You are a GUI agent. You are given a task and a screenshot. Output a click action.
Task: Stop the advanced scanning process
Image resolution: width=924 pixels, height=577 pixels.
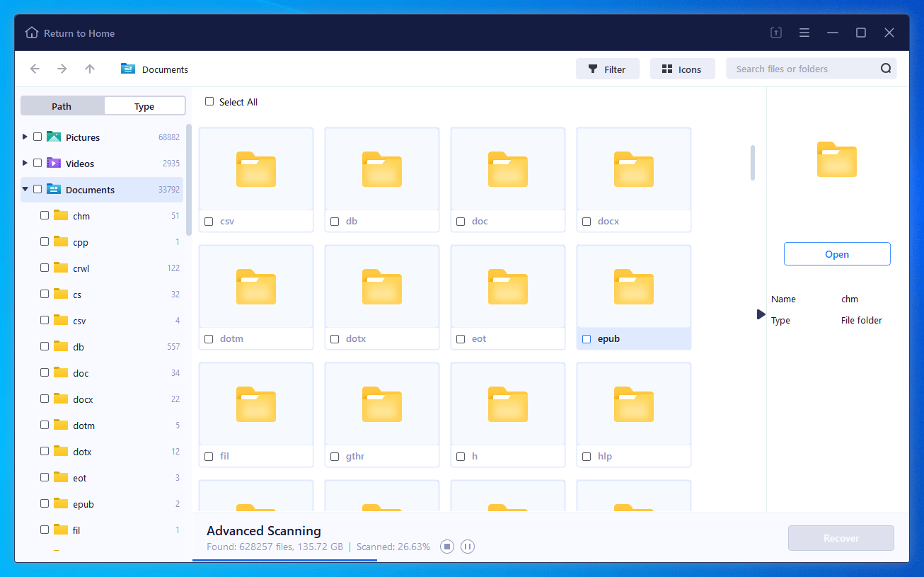tap(446, 547)
